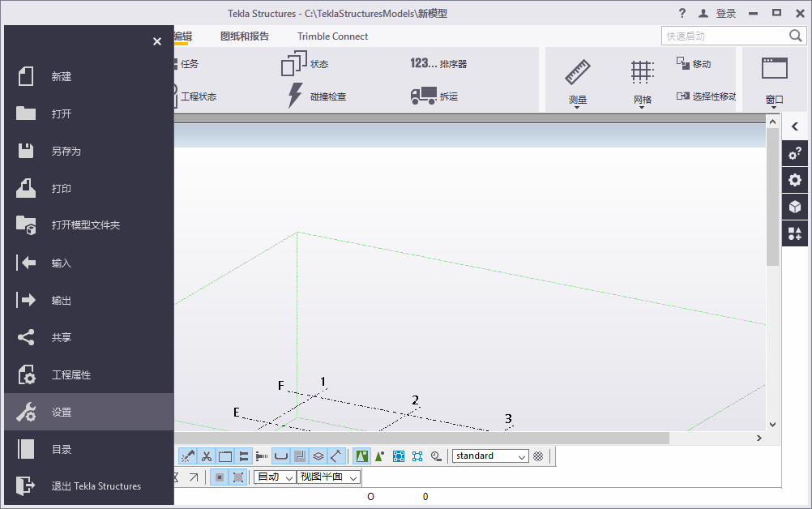Select 另存为 from the file menu
The height and width of the screenshot is (509, 812).
click(89, 152)
